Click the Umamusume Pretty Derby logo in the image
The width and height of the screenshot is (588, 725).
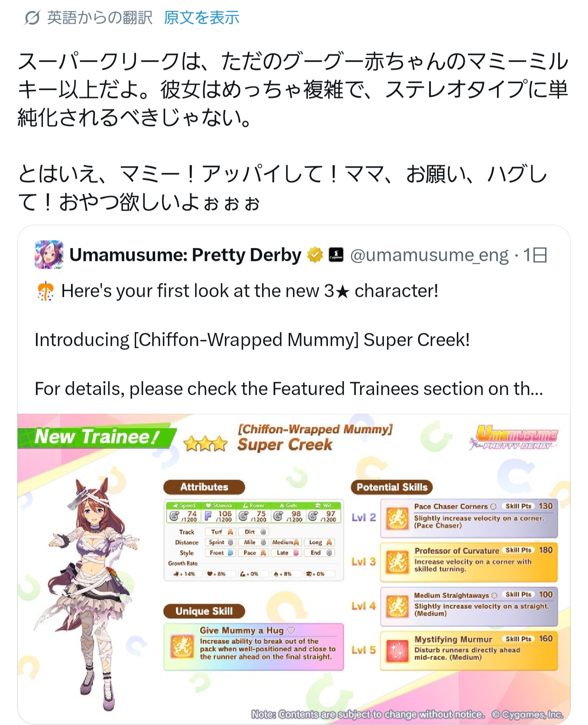coord(514,438)
